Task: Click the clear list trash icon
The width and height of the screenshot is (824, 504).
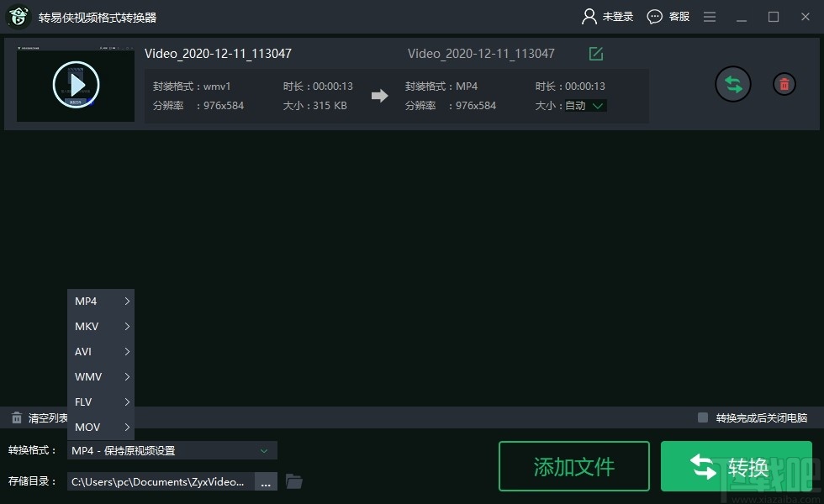Action: coord(15,417)
